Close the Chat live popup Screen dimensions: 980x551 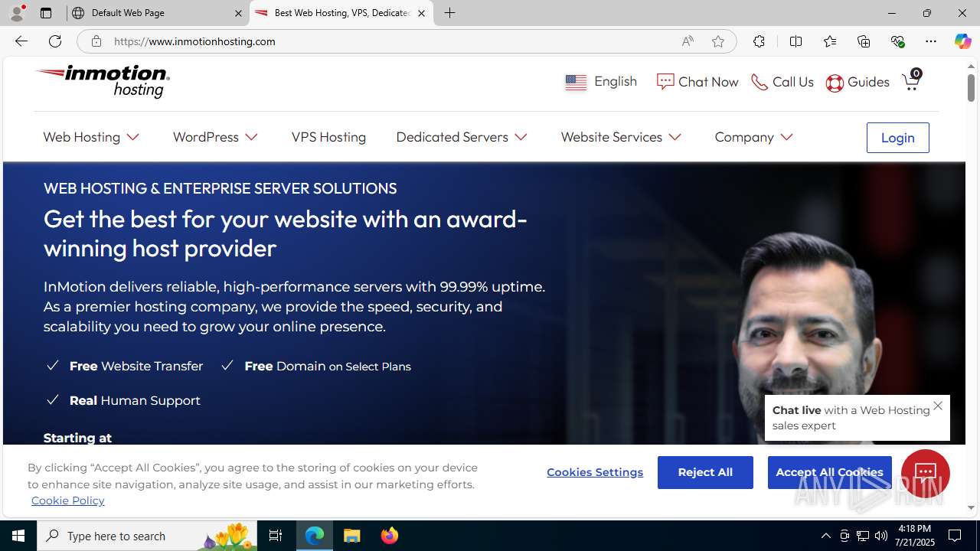938,406
